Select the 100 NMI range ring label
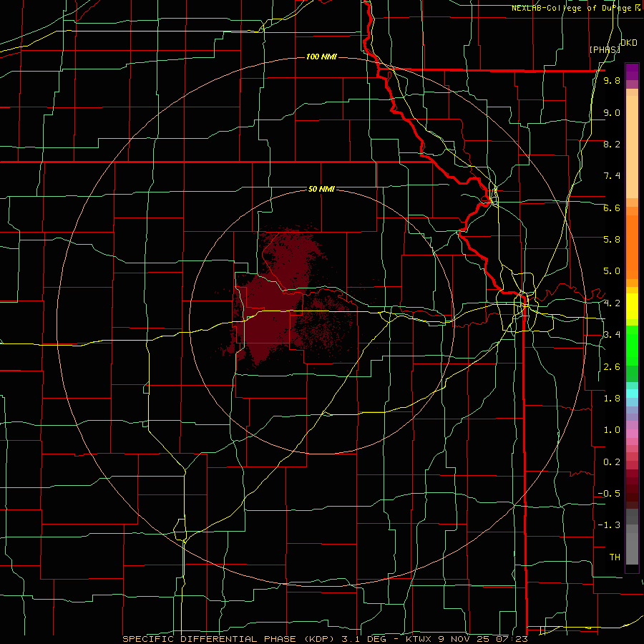 click(321, 57)
